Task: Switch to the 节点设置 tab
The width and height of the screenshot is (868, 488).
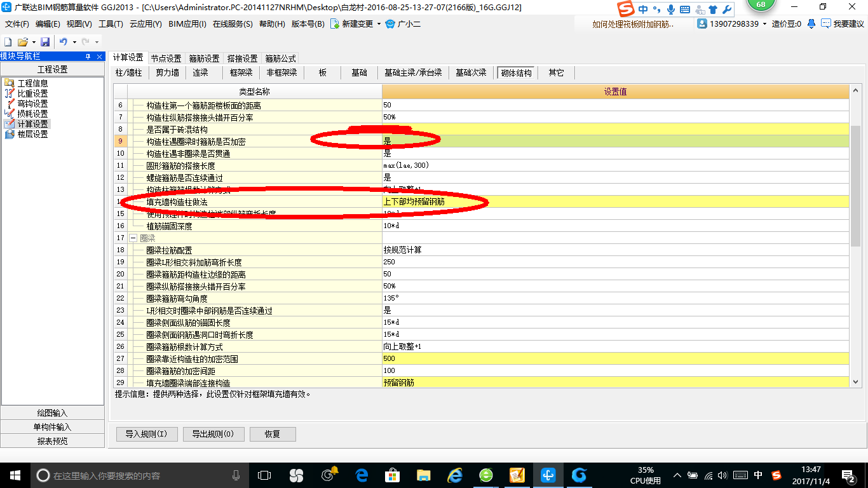Action: pyautogui.click(x=166, y=58)
